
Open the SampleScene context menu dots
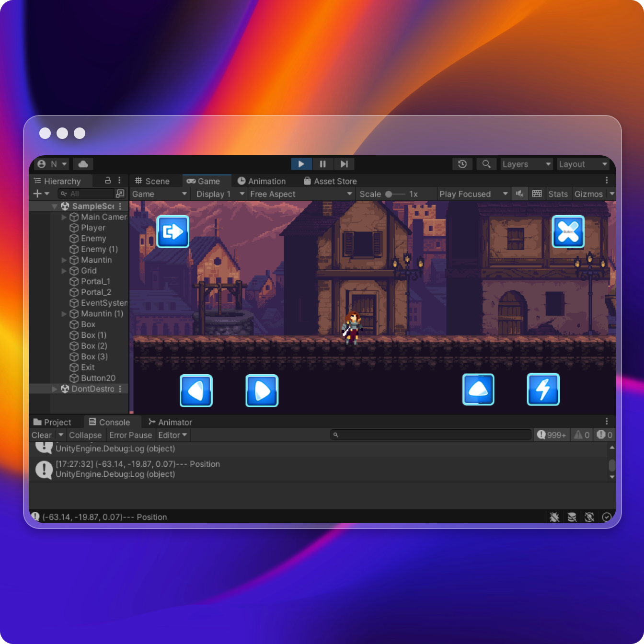(120, 206)
